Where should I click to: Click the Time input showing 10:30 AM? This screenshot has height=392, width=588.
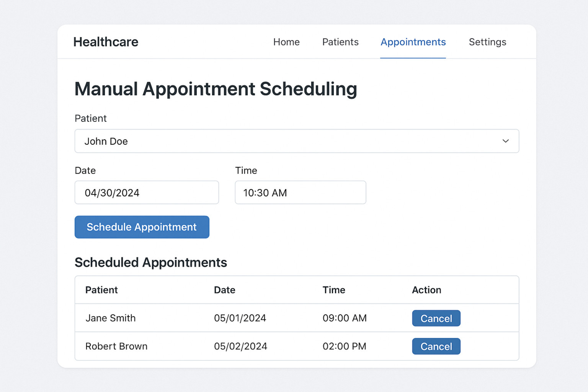pos(300,193)
